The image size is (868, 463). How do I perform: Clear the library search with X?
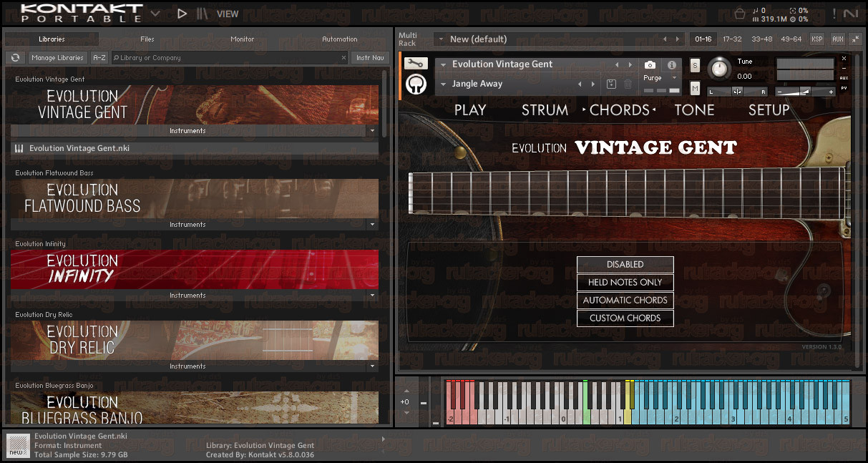[x=343, y=58]
